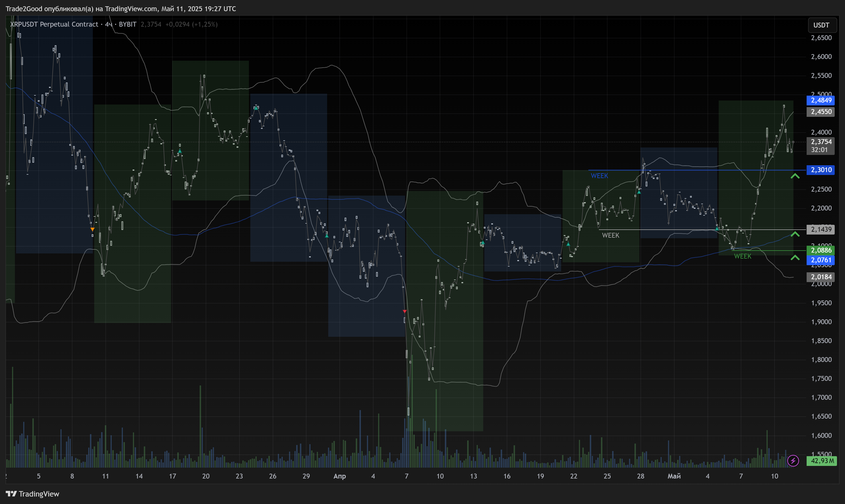Click green chevron under the 2,1439 line
Screen dimensions: 845x504
pos(795,234)
